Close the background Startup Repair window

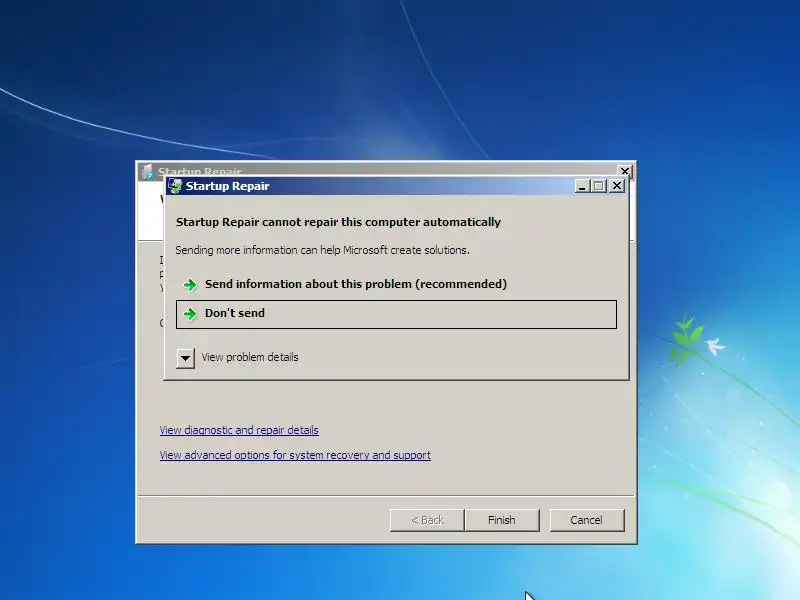click(x=624, y=171)
